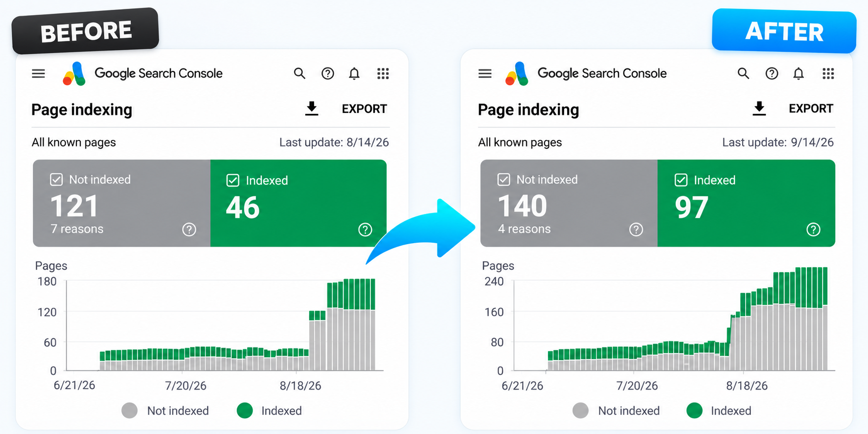Click '7/20/26' axis label in BEFORE chart

click(x=186, y=386)
